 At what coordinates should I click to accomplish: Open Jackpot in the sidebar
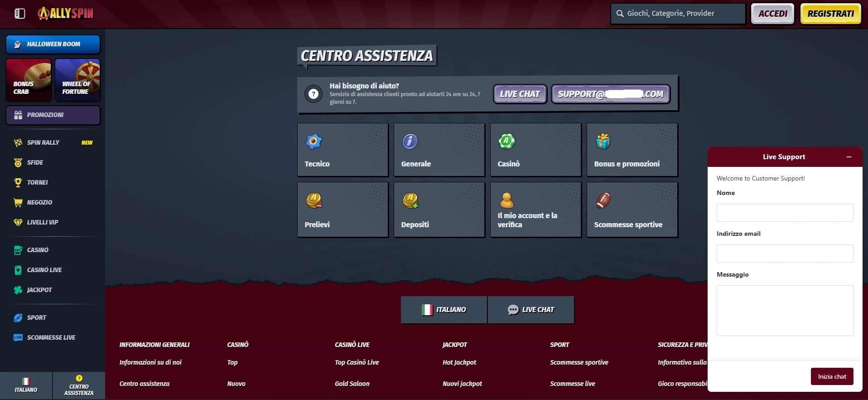[53, 290]
